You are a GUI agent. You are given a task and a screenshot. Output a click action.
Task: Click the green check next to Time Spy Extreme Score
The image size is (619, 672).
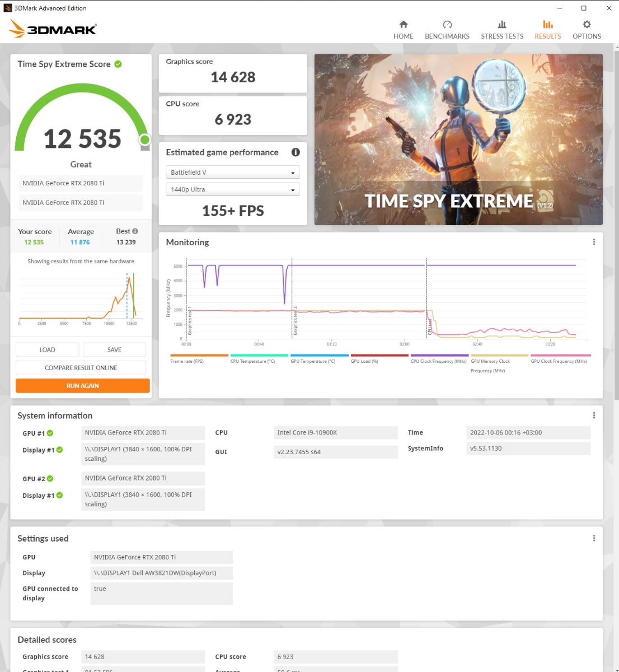pyautogui.click(x=118, y=64)
